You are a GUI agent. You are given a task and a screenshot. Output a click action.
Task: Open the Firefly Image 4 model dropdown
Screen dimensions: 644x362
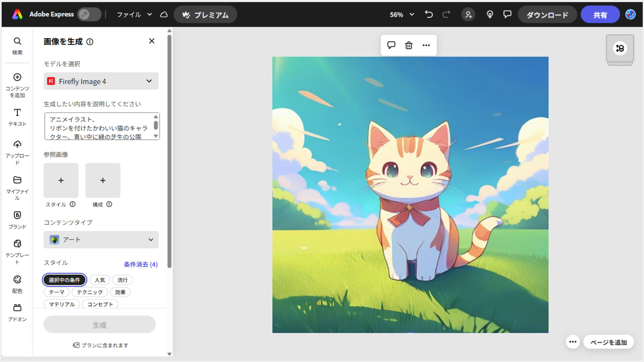(101, 81)
